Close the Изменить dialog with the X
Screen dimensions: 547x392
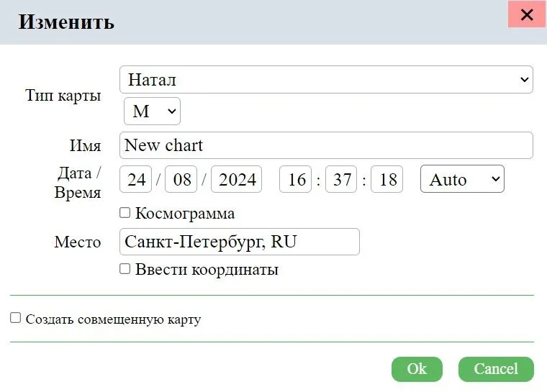[x=527, y=14]
